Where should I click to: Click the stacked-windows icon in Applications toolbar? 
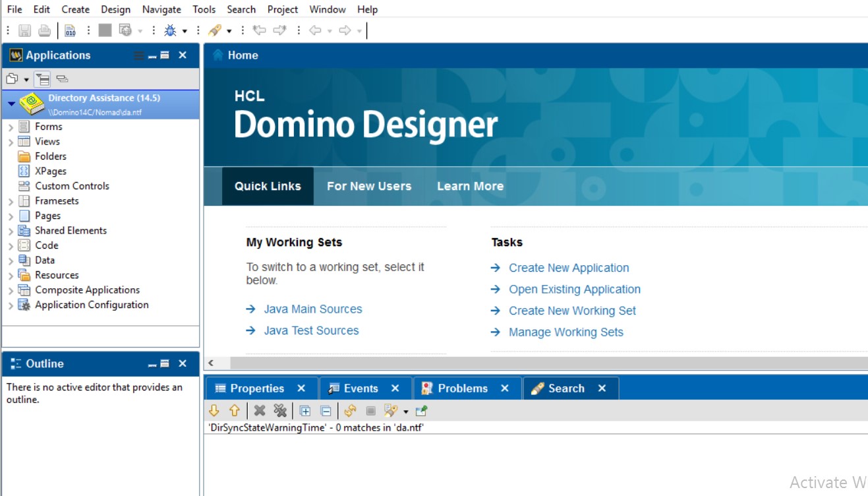coord(62,79)
